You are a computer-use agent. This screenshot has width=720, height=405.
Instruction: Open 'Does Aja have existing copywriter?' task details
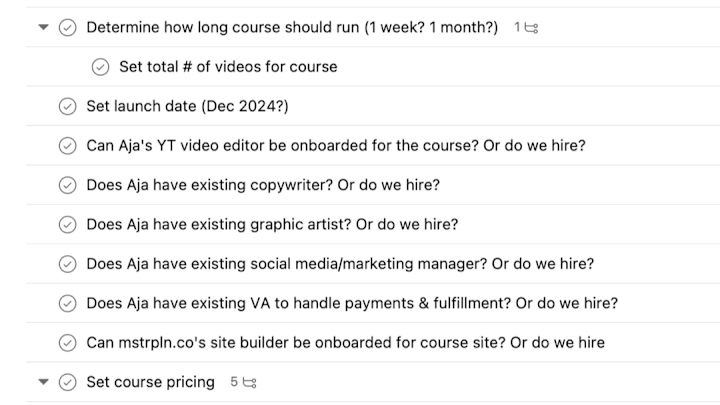tap(263, 185)
